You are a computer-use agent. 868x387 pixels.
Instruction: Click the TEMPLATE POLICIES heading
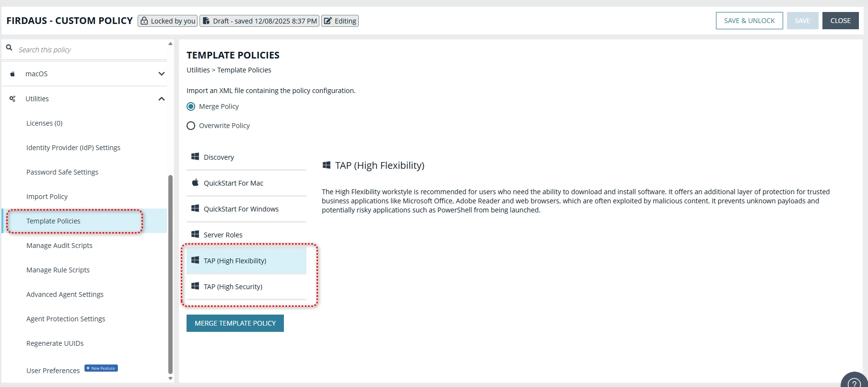(233, 55)
